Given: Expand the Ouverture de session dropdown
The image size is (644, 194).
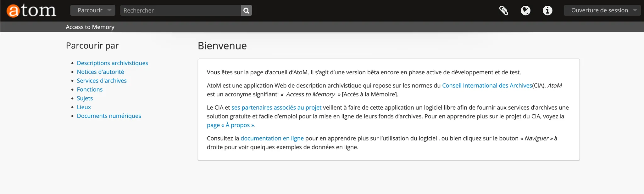Looking at the screenshot, I should [x=602, y=10].
